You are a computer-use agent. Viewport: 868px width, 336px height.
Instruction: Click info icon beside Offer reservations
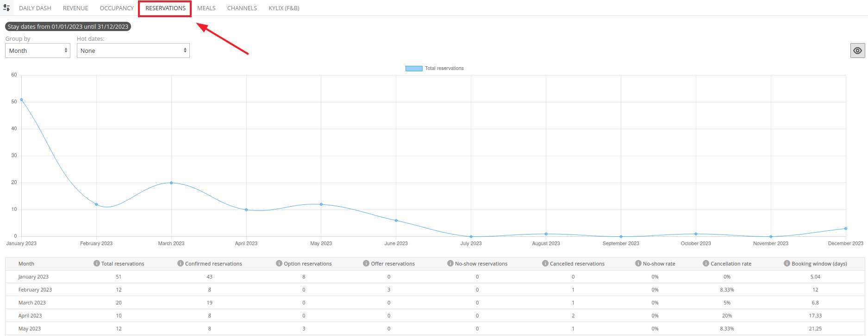tap(366, 263)
